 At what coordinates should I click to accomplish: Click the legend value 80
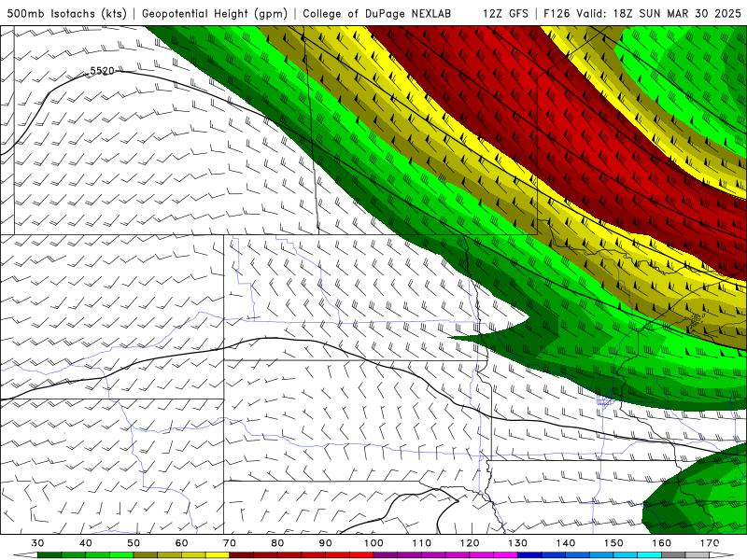click(277, 543)
